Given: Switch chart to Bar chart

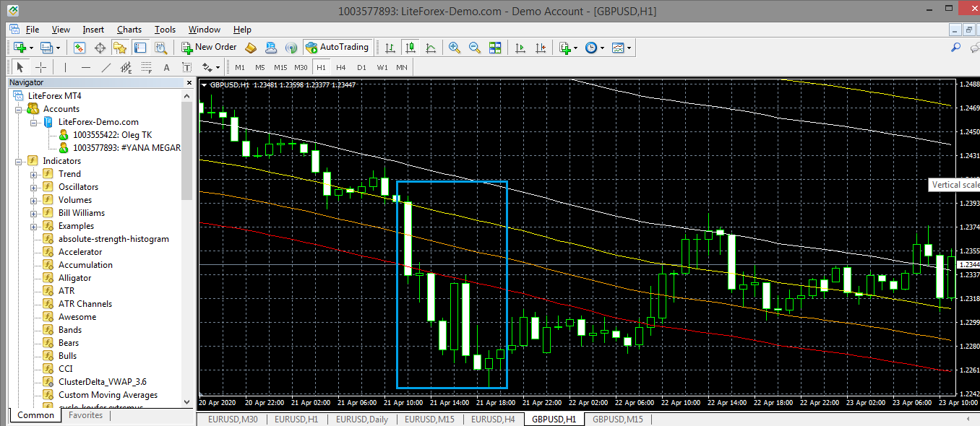Looking at the screenshot, I should tap(390, 48).
